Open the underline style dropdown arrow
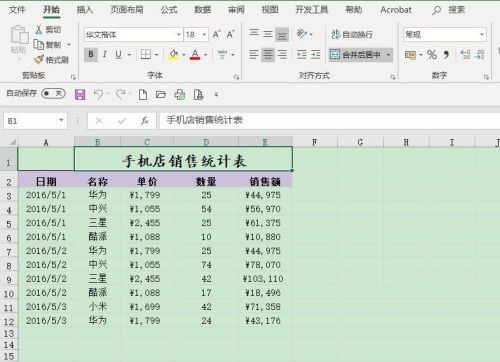 click(129, 55)
